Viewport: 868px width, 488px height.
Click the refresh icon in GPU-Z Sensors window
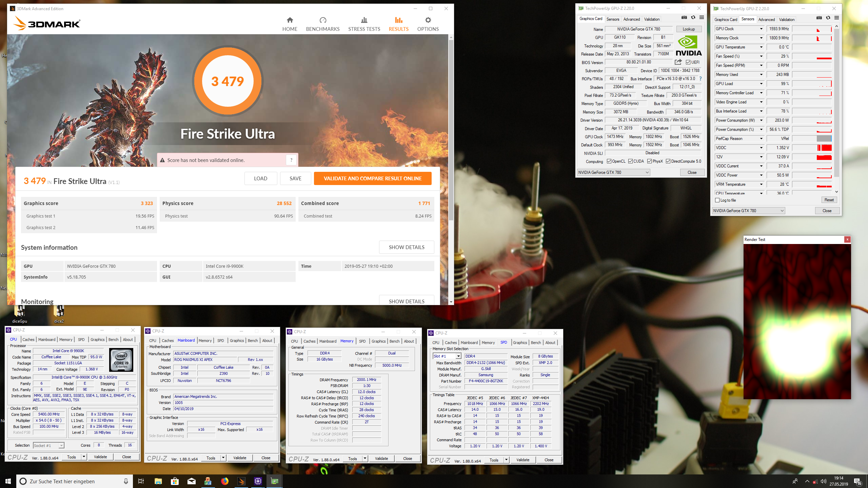tap(828, 18)
